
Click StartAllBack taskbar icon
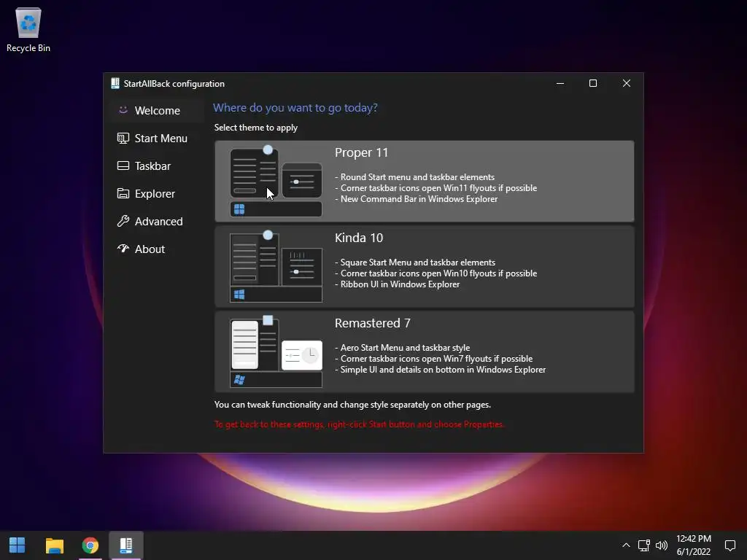point(126,545)
